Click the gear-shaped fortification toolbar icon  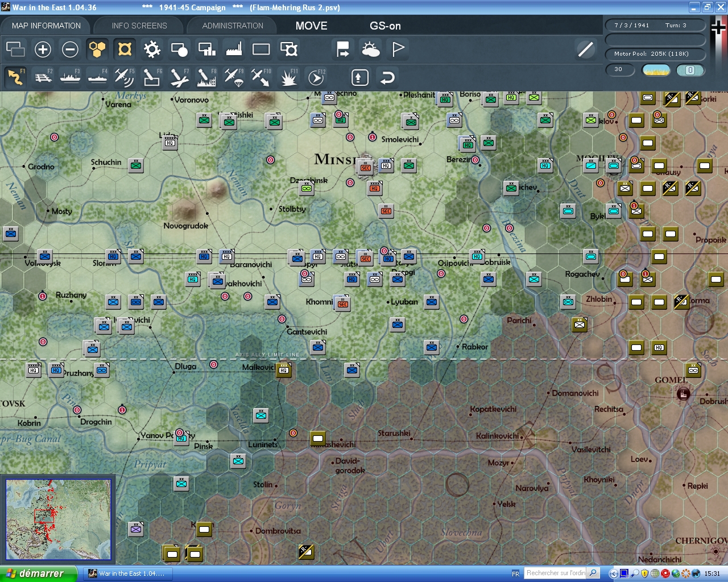[x=152, y=49]
